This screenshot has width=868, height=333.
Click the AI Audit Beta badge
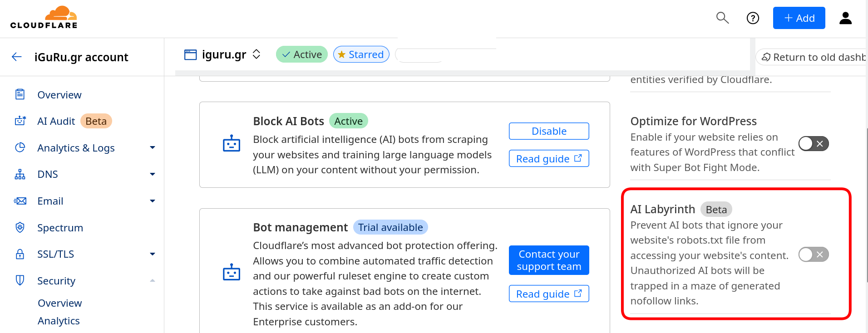click(x=96, y=121)
